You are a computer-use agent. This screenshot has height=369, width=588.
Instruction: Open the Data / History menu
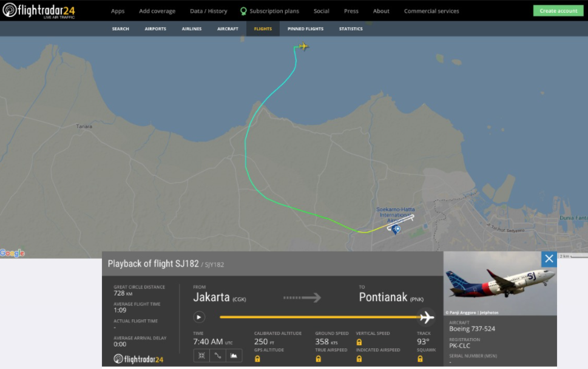point(208,11)
